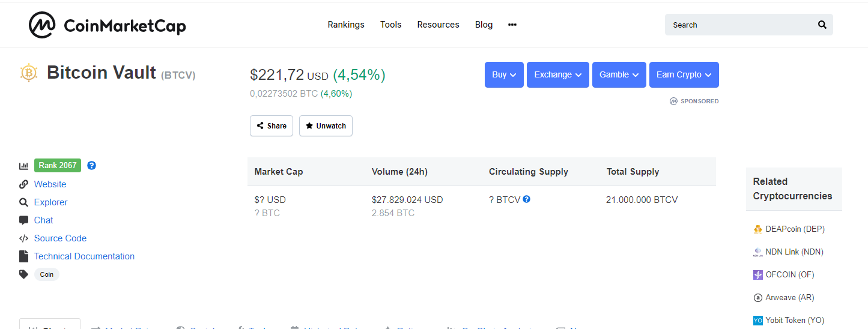Toggle the Unwatch star button
The width and height of the screenshot is (868, 329).
coord(326,126)
